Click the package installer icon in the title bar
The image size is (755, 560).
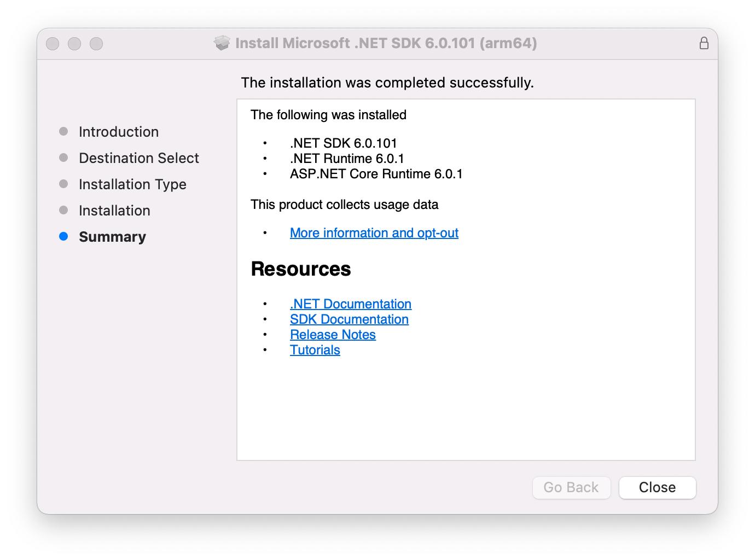[x=221, y=43]
